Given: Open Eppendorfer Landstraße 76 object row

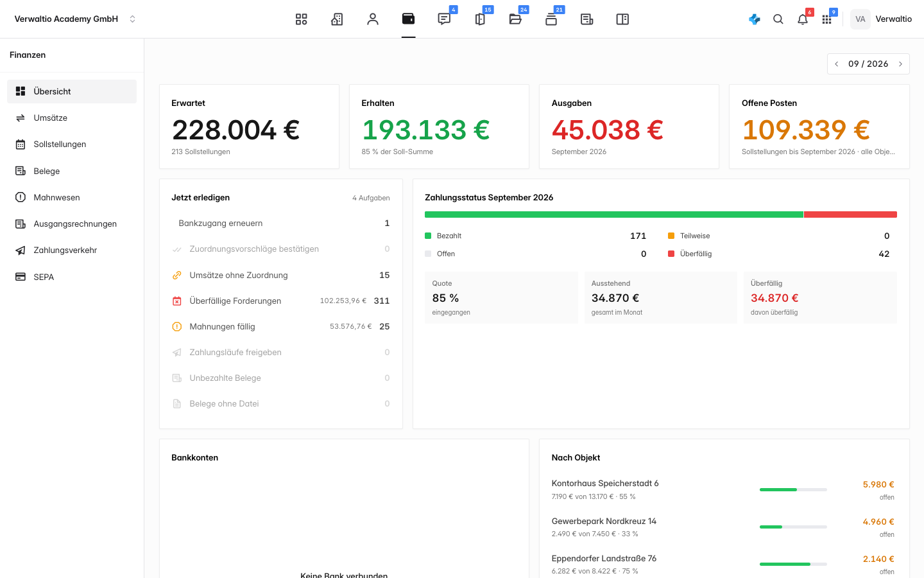Looking at the screenshot, I should click(x=723, y=565).
